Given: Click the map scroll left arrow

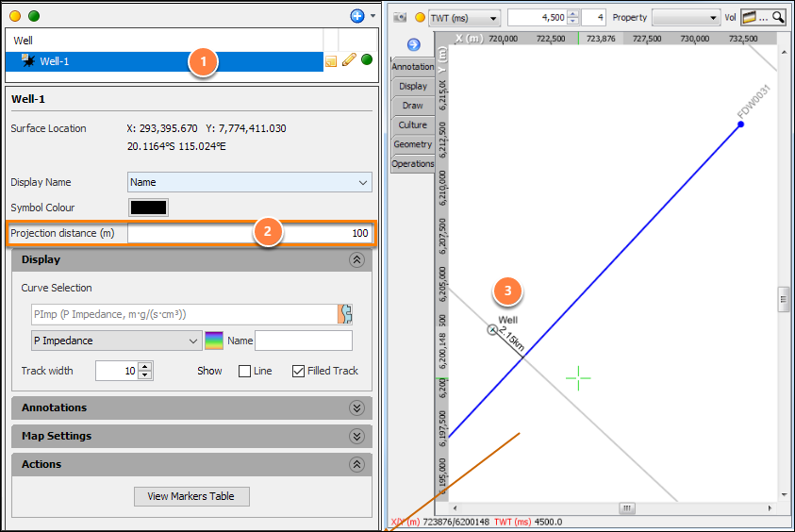Looking at the screenshot, I should pyautogui.click(x=455, y=508).
